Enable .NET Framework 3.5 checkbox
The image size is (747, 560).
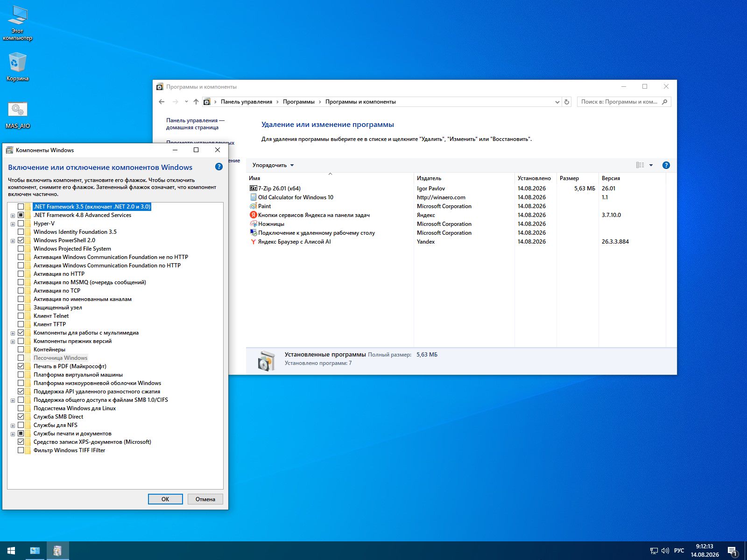pos(21,207)
